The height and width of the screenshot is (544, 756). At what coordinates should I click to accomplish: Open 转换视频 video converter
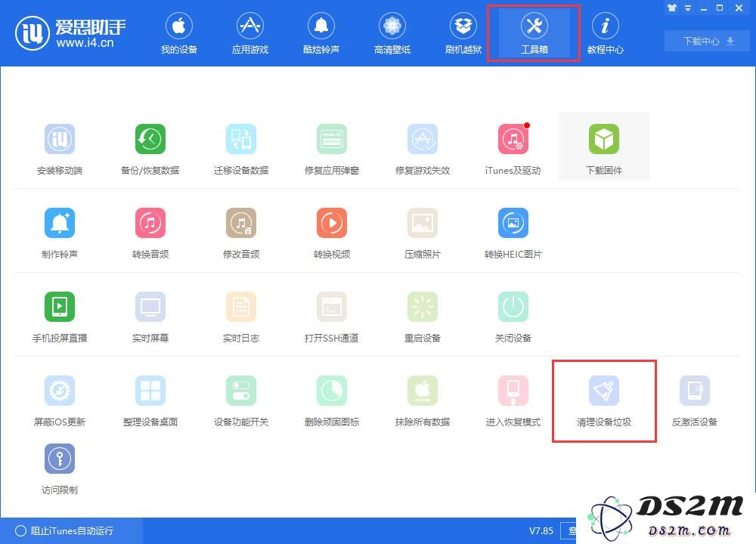(x=332, y=233)
